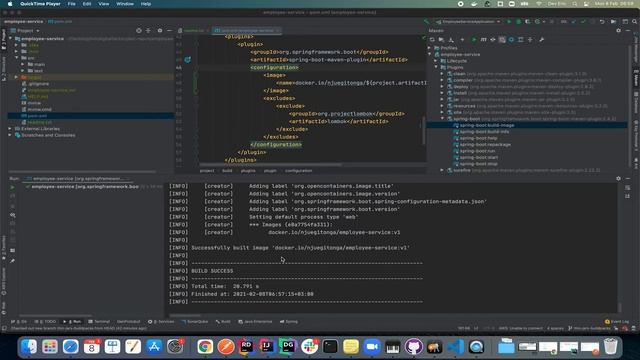Collapse Maven Plugins node

click(436, 67)
